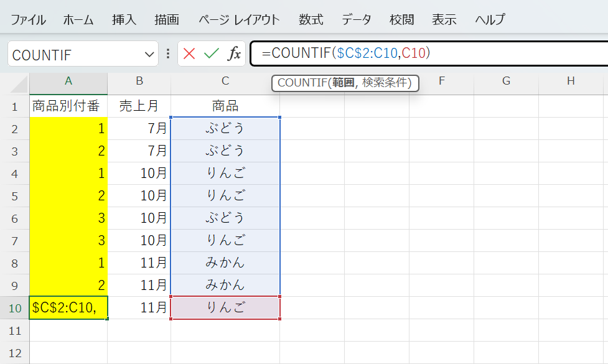Open the ページ レイアウト tab
Viewport: 608px width, 364px height.
(240, 19)
